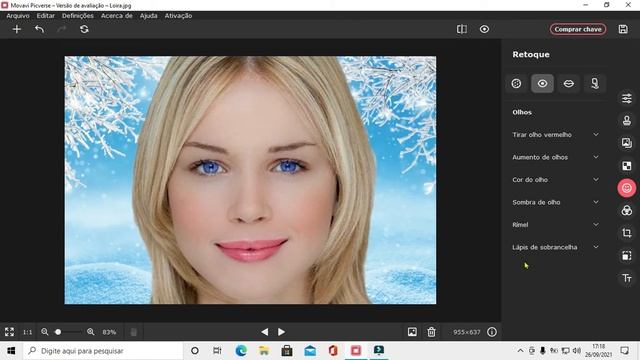Click the zoom slider handle
640x360 pixels.
[x=58, y=332]
